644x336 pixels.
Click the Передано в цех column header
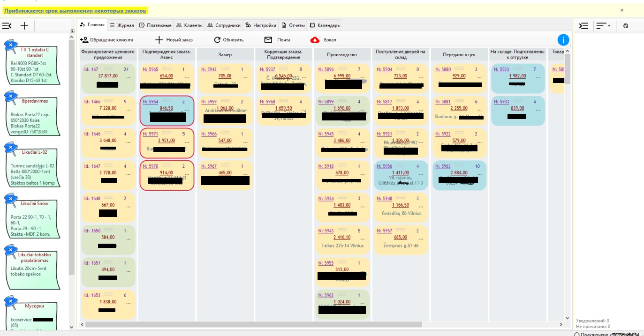459,55
